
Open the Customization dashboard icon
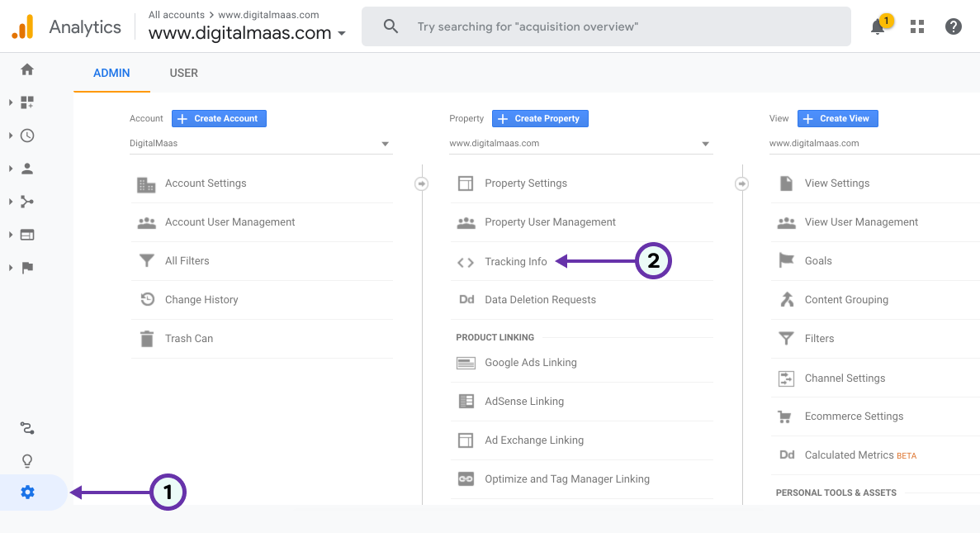point(27,102)
